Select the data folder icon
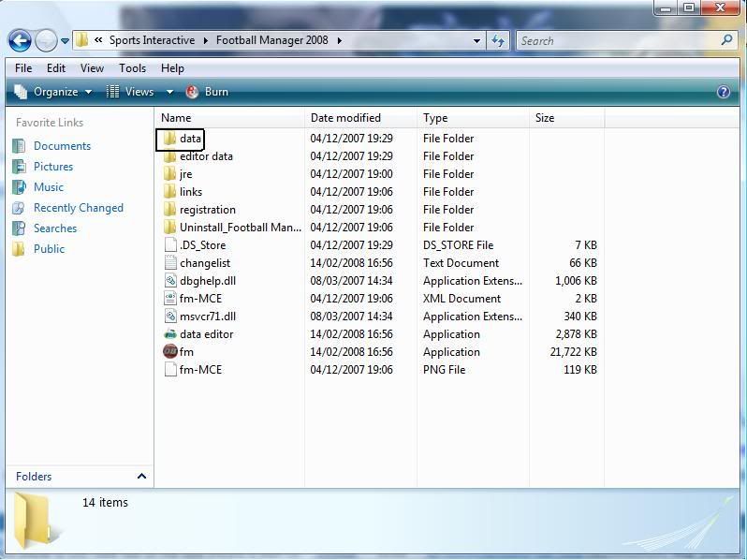 point(169,139)
